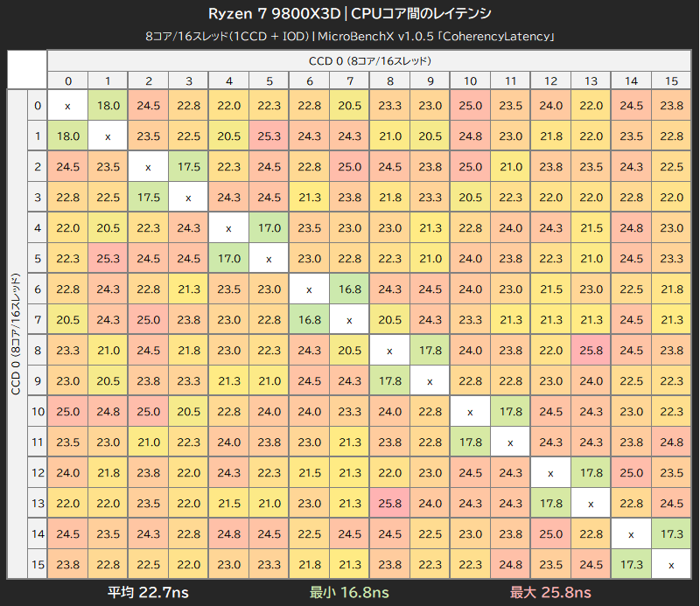Screen dimensions: 700x606
Task: Click 17.8 in row 12, column 13
Action: point(591,472)
